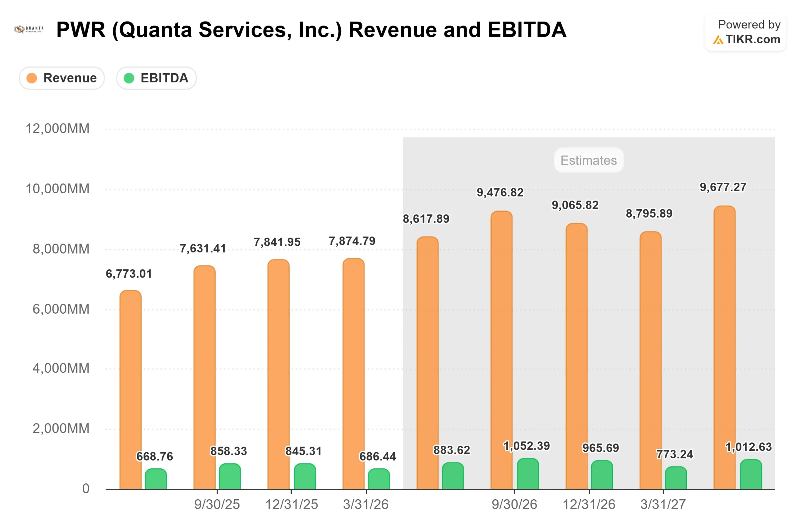This screenshot has height=532, width=799.
Task: Click the 1,012.63 EBITDA estimate bar
Action: [x=751, y=474]
